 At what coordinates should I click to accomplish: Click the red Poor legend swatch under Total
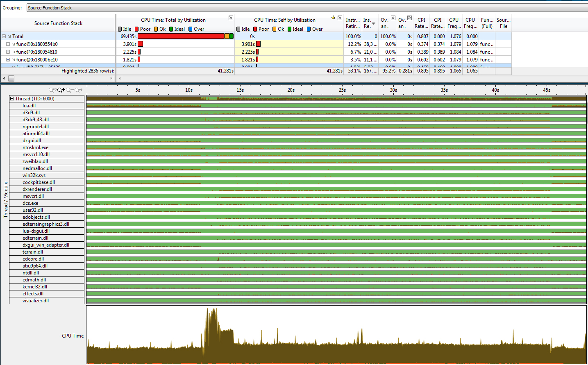click(137, 29)
